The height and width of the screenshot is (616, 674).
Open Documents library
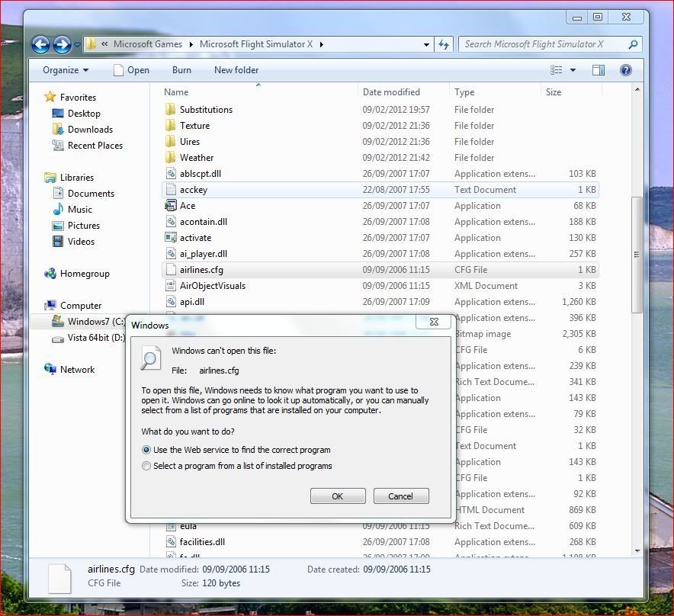point(83,194)
